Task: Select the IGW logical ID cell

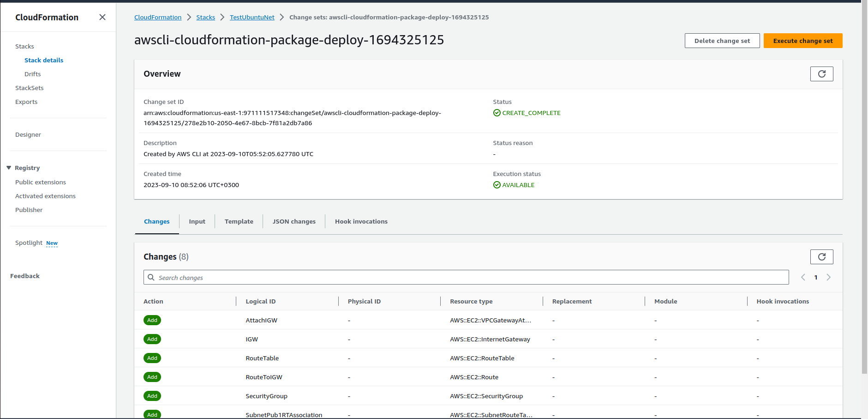Action: coord(251,339)
